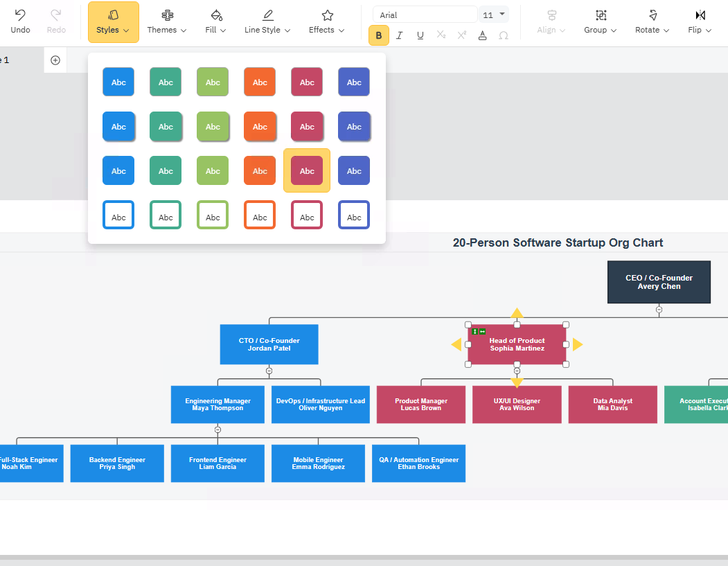Select the CTO / Co-Founder Jordan Patel box
The height and width of the screenshot is (566, 728).
click(269, 344)
